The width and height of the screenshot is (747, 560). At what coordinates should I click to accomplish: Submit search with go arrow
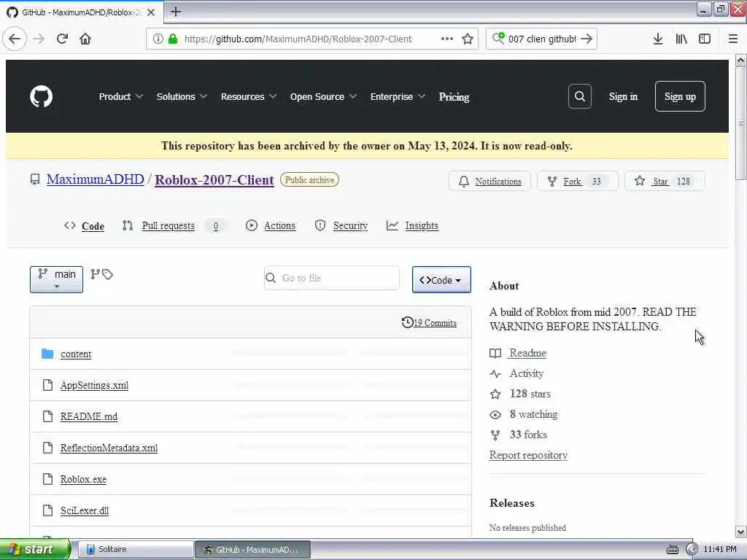(587, 39)
